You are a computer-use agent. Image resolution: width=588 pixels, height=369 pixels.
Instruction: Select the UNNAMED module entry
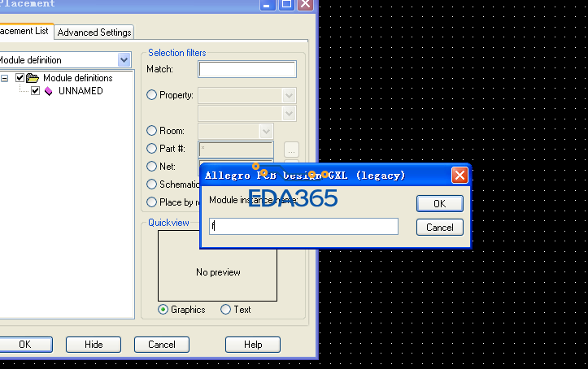pyautogui.click(x=81, y=91)
